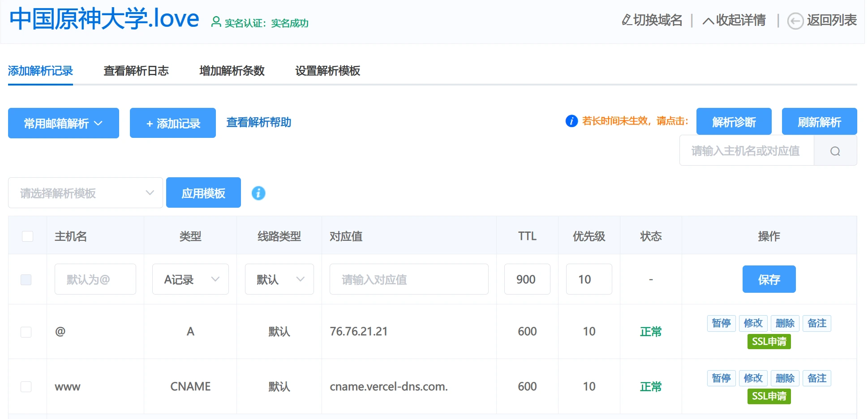Click inside the 请输入对应值 input field

coord(408,279)
